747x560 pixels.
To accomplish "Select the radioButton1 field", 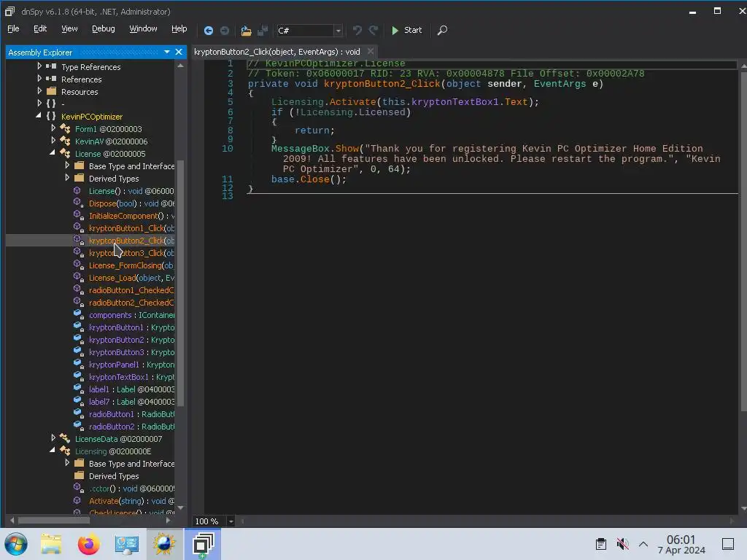I will pos(131,414).
